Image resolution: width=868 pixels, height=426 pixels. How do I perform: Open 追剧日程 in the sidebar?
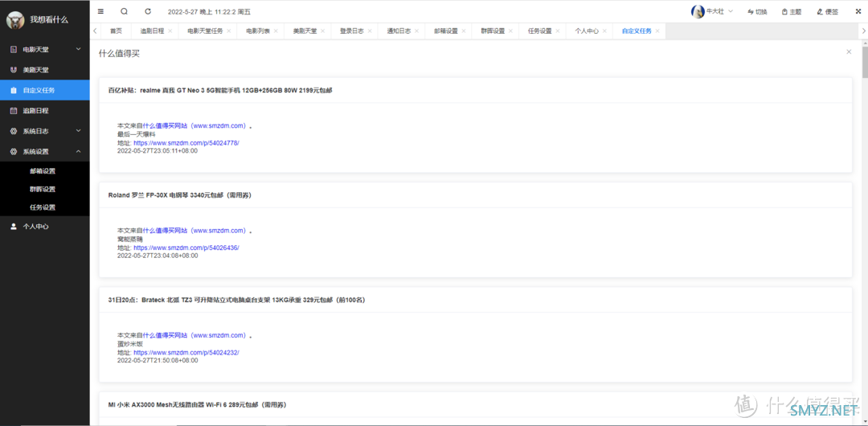[45, 110]
